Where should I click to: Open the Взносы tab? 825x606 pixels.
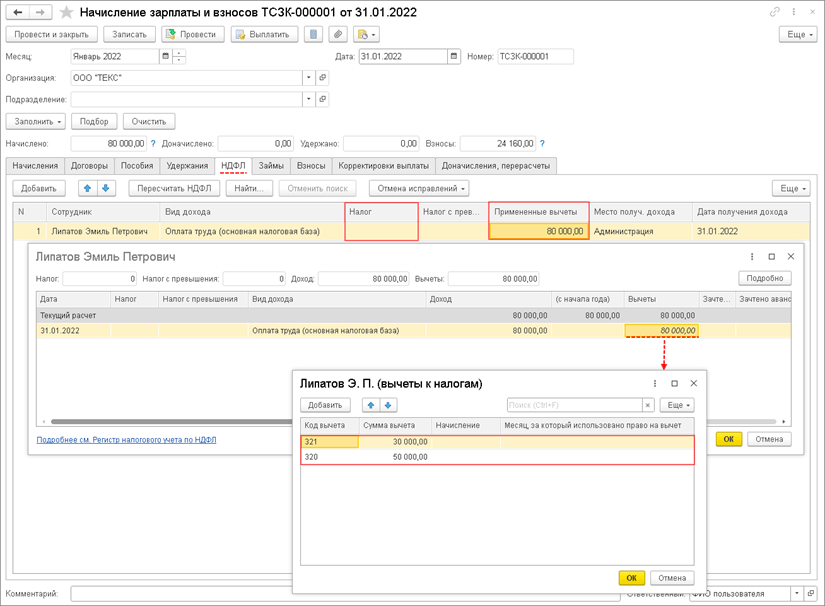click(x=311, y=166)
